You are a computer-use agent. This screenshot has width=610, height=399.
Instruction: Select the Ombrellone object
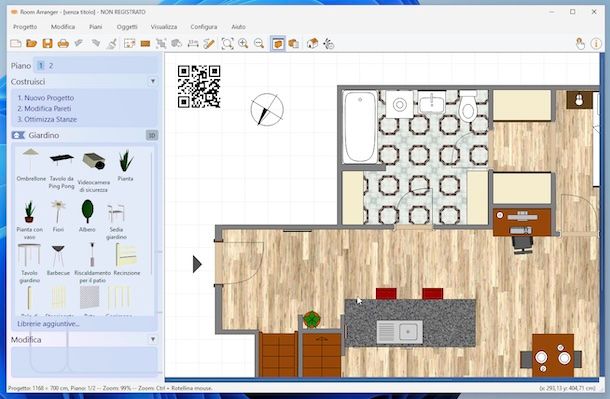31,165
